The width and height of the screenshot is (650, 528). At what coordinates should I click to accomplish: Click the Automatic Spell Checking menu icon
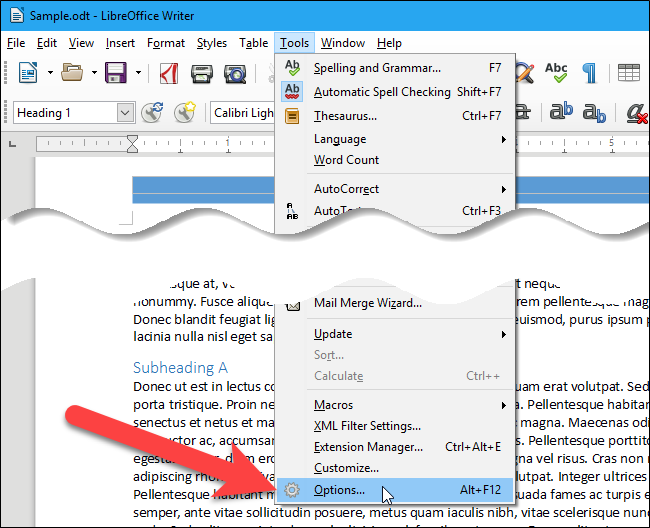click(292, 92)
